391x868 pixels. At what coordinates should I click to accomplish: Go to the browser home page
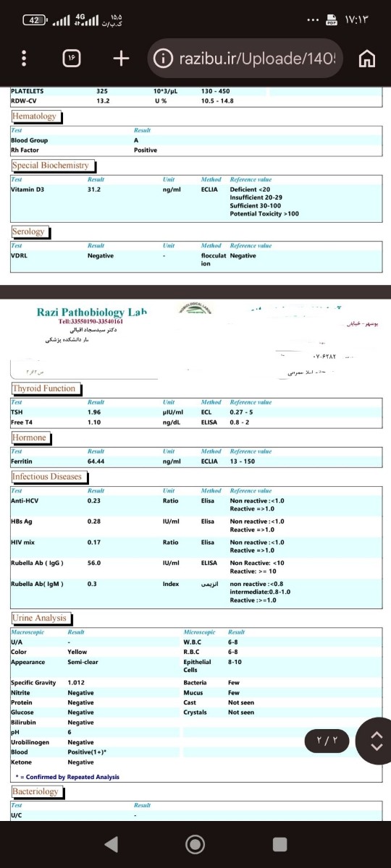tap(367, 58)
